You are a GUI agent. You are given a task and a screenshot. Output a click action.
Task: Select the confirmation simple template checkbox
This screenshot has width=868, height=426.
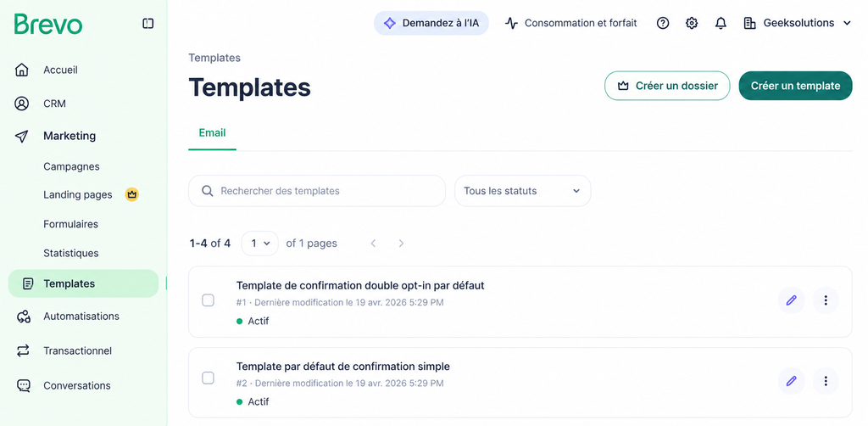(209, 378)
